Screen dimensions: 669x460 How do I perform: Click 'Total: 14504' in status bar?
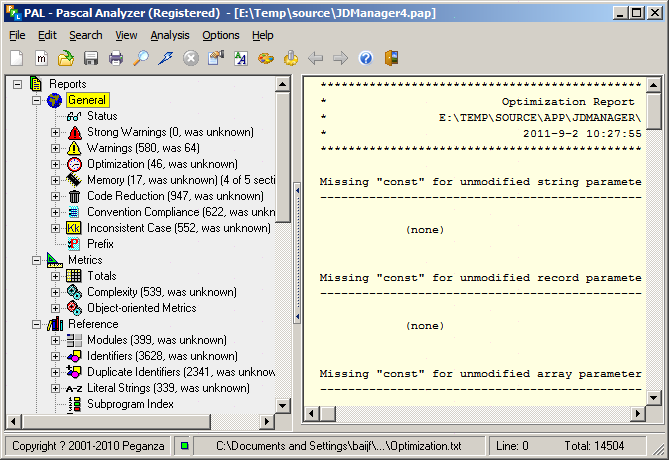pos(594,446)
